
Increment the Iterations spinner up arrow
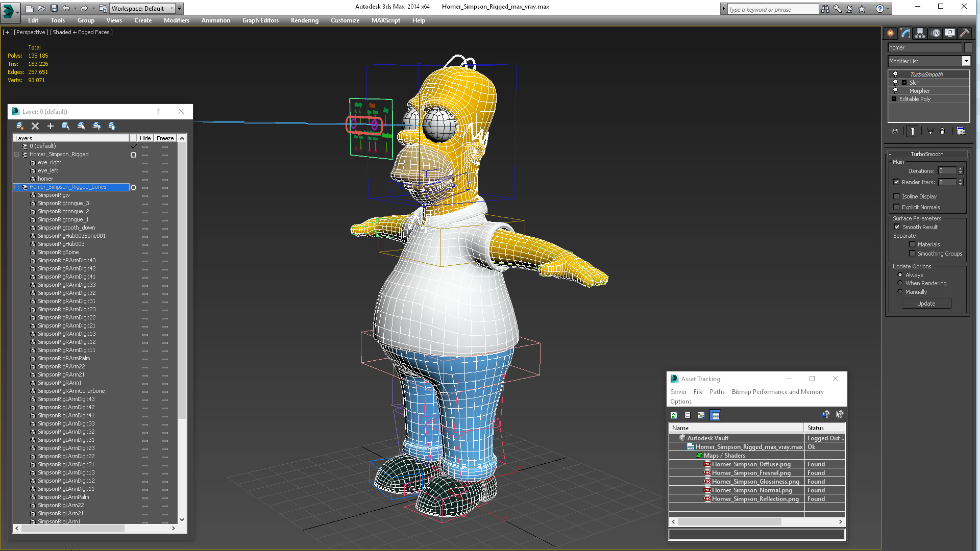961,169
